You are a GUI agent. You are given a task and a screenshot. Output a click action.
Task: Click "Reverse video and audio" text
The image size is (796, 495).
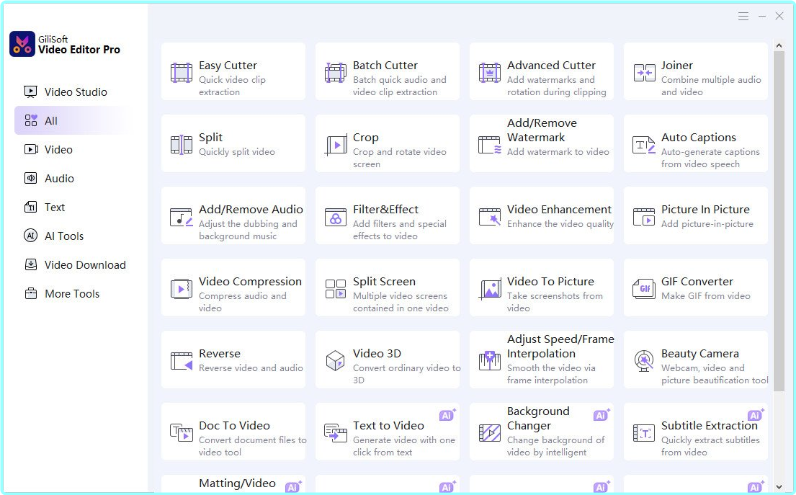(x=251, y=368)
